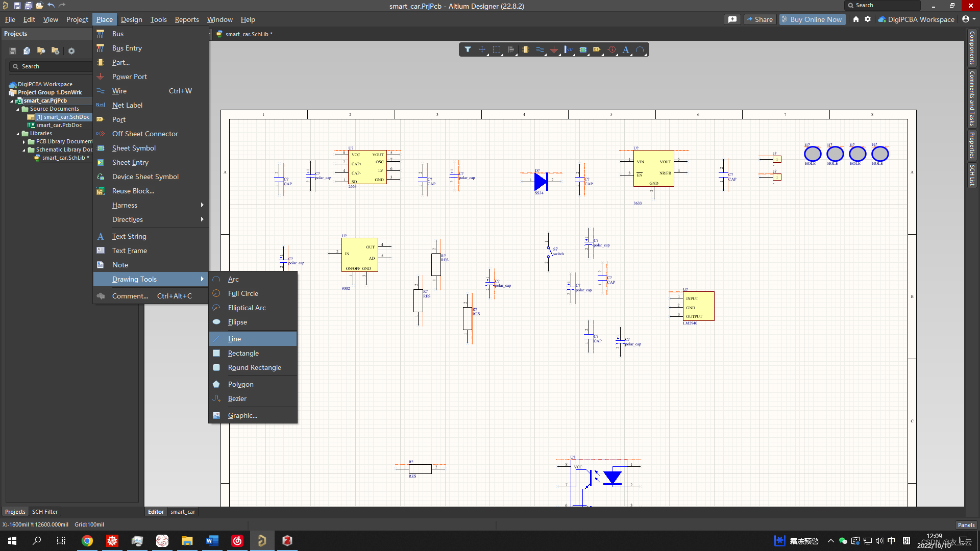Viewport: 980px width, 551px height.
Task: Click the Buy Online Now button
Action: click(812, 19)
